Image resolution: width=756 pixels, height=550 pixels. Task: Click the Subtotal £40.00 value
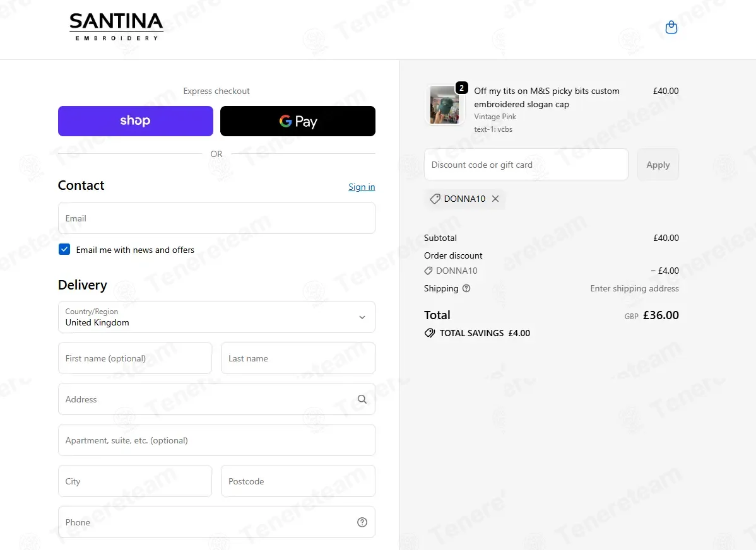pyautogui.click(x=666, y=238)
